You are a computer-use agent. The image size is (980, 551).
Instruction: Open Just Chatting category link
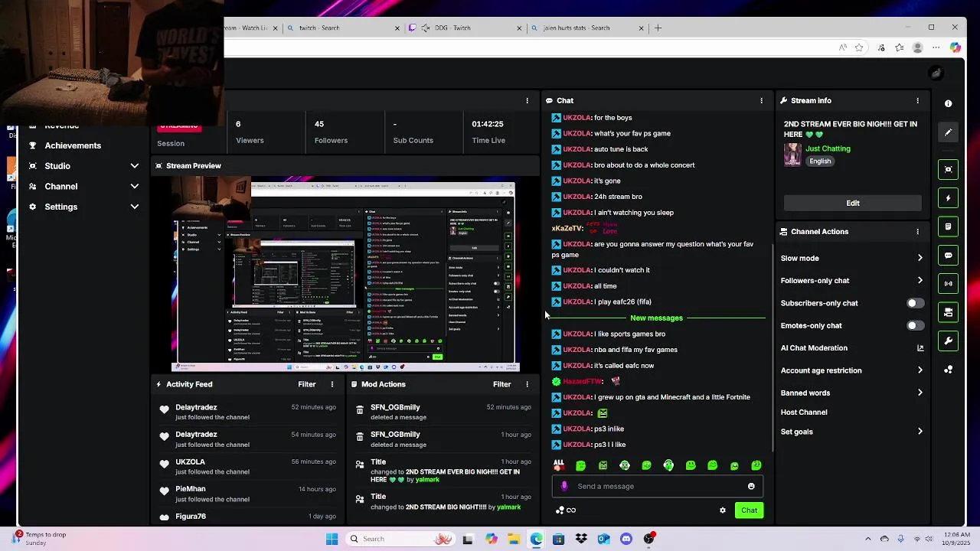click(x=828, y=148)
